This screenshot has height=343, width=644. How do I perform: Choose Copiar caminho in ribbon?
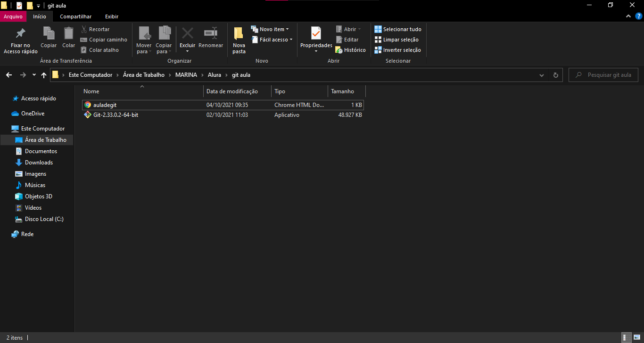coord(104,40)
